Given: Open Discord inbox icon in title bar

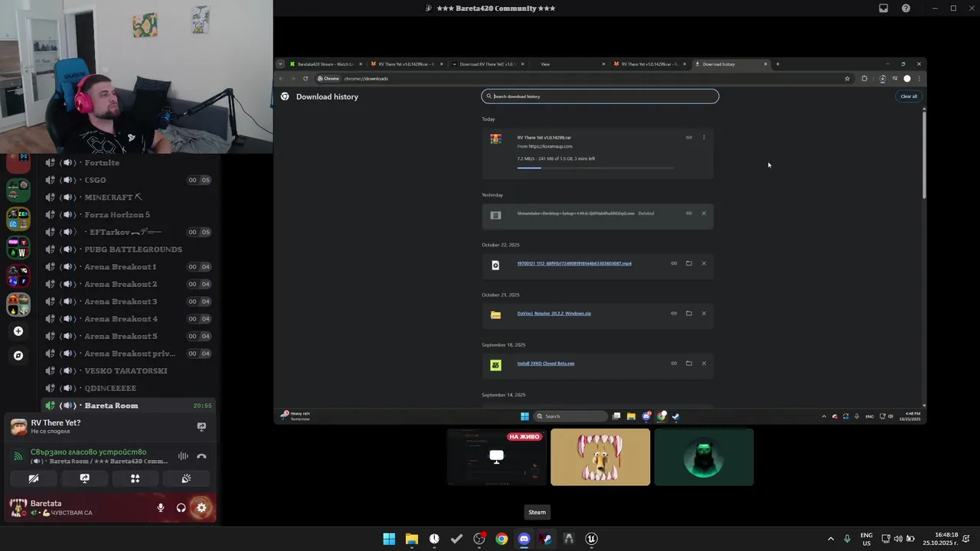Looking at the screenshot, I should [884, 8].
